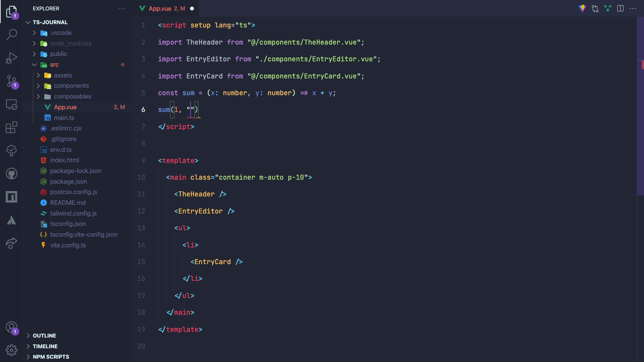Collapse the TS-JOURNAL root folder
The width and height of the screenshot is (644, 362).
click(28, 22)
